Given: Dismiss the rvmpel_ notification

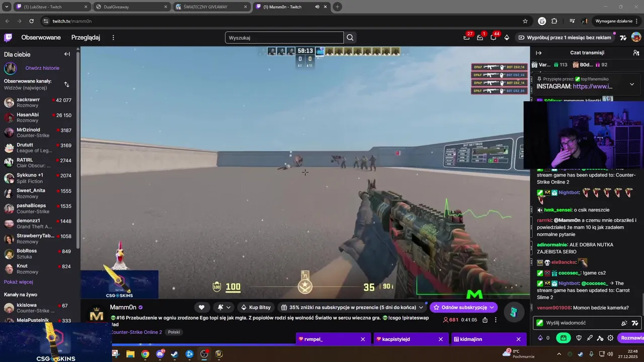Looking at the screenshot, I should (363, 339).
